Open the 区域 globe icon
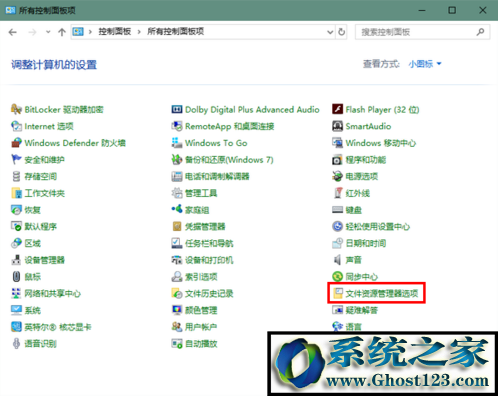Image resolution: width=498 pixels, height=396 pixels. 16,243
